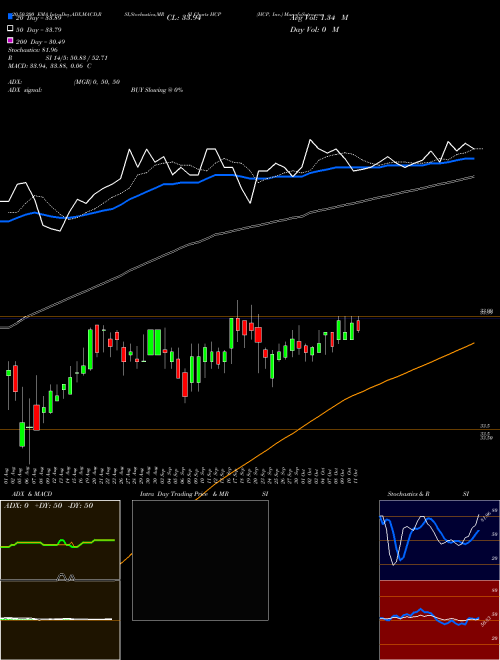Image resolution: width=500 pixels, height=660 pixels.
Task: Select the '50 Day - 33.79' legend text
Action: click(39, 30)
